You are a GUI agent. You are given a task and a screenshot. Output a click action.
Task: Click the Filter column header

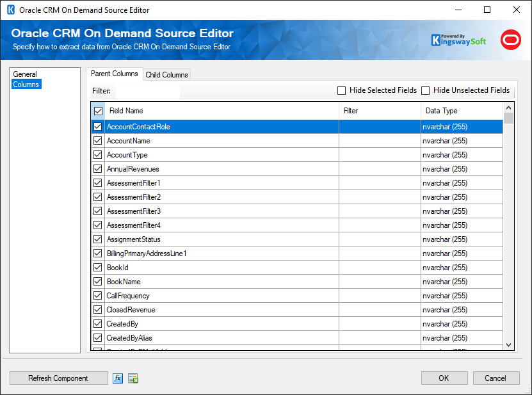(x=380, y=111)
